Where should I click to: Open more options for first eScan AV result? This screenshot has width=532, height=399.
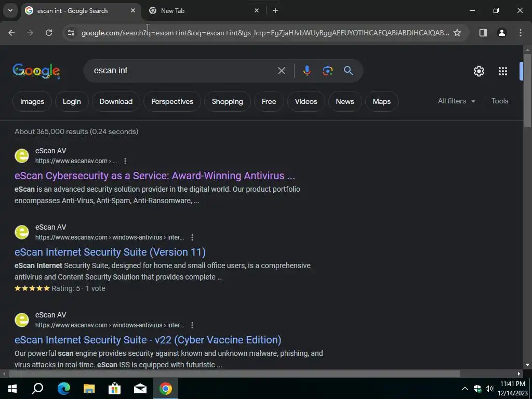coord(125,161)
